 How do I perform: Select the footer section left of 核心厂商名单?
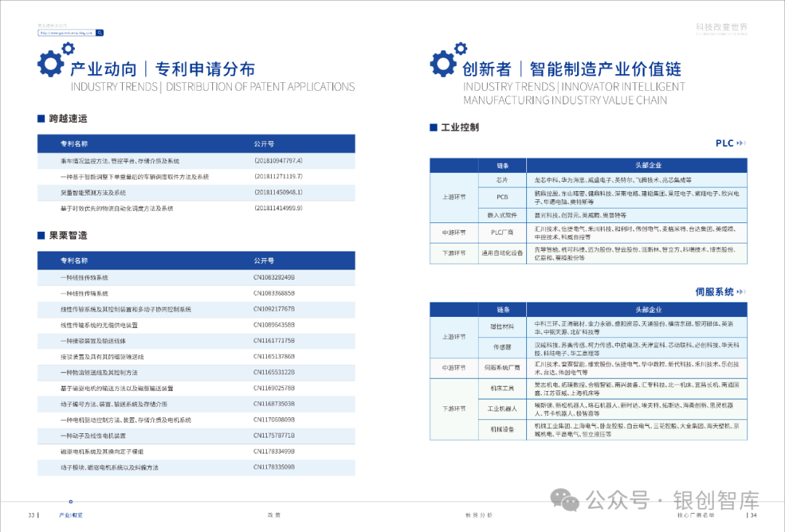click(479, 515)
